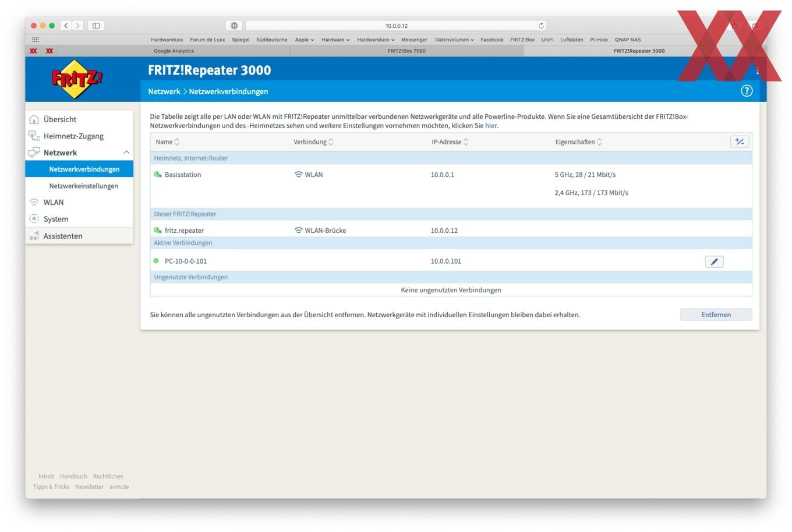Toggle the Safari sidebar button

tap(96, 26)
